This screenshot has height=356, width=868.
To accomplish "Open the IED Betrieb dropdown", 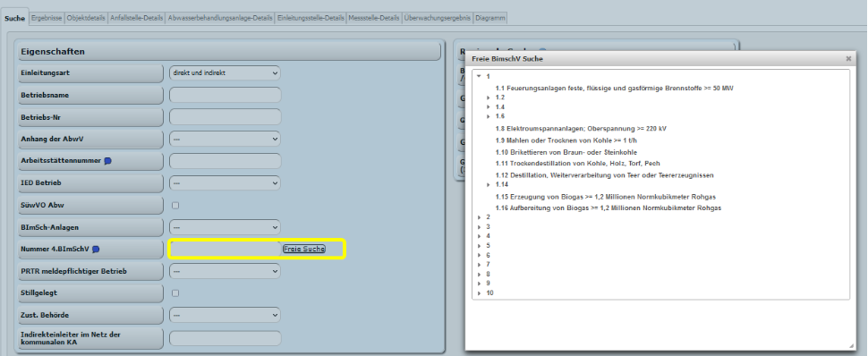I will pos(225,182).
